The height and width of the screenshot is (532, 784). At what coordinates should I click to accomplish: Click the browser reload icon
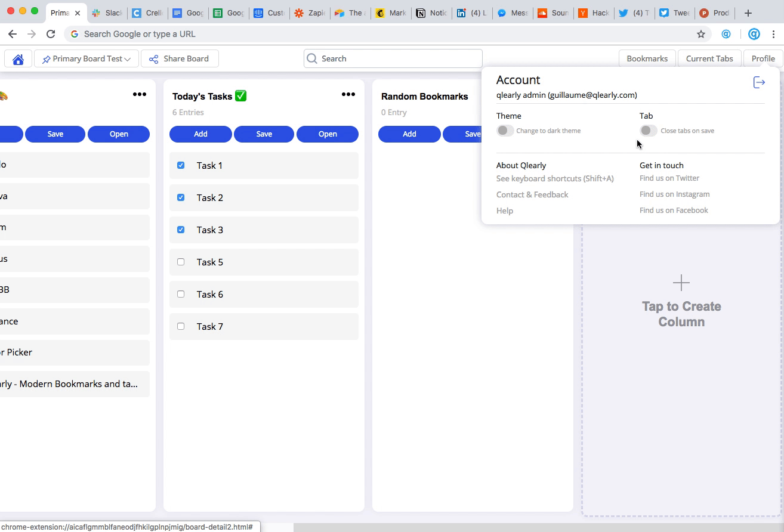(51, 34)
